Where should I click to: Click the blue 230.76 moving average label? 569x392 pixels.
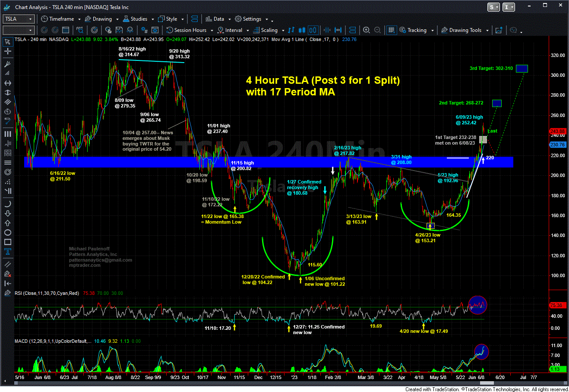557,145
